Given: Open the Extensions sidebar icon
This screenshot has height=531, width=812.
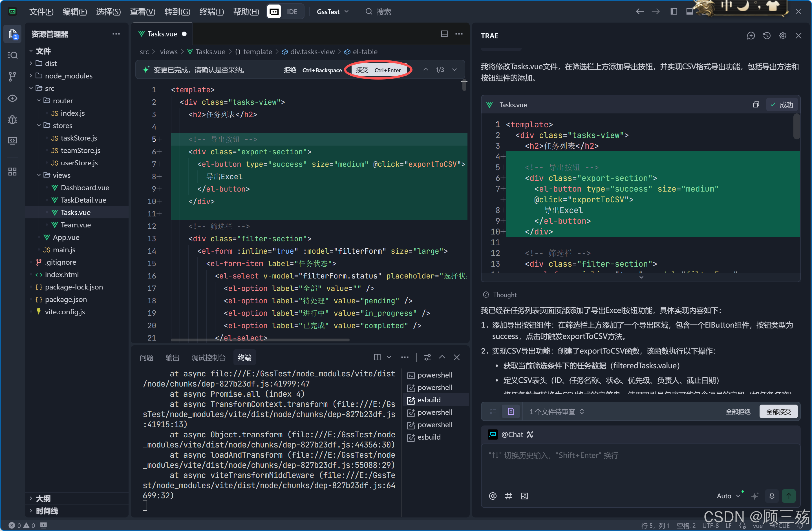Looking at the screenshot, I should click(x=12, y=172).
